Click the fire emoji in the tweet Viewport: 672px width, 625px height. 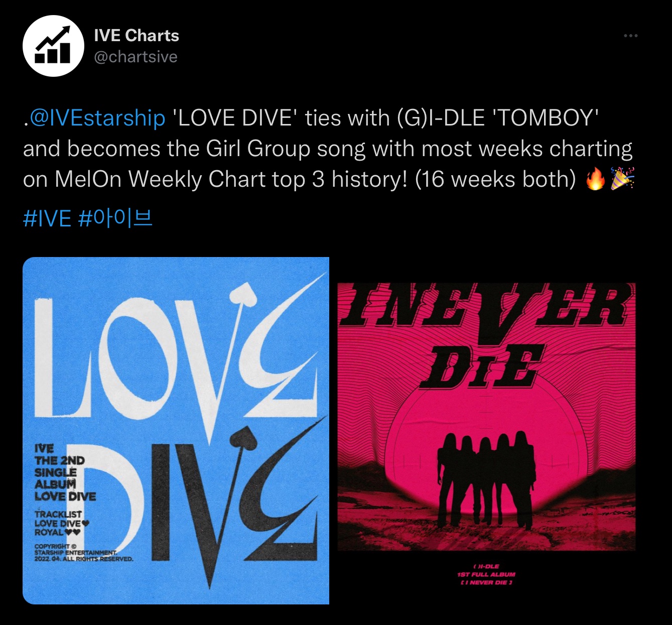pyautogui.click(x=596, y=179)
